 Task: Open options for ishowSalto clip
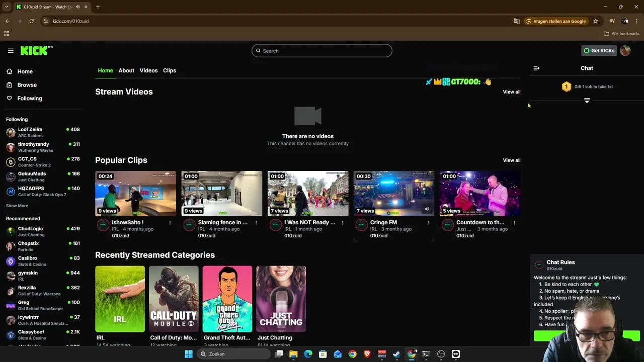[x=170, y=223]
